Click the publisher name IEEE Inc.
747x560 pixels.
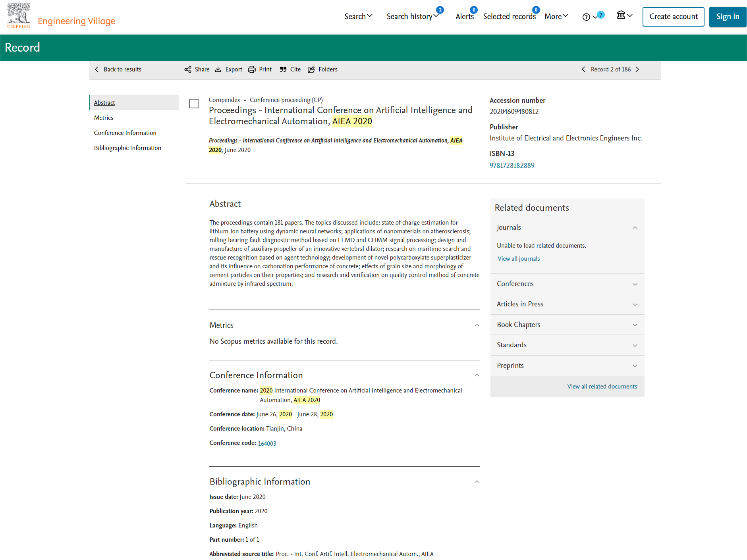coord(566,138)
